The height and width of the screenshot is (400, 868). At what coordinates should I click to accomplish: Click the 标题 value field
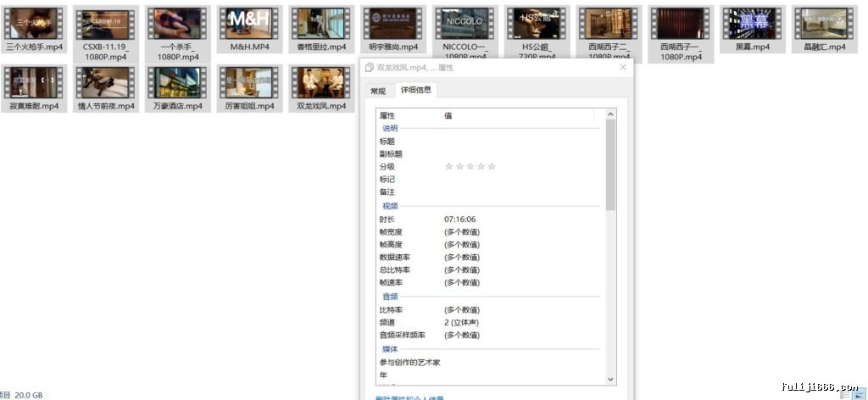tap(520, 142)
